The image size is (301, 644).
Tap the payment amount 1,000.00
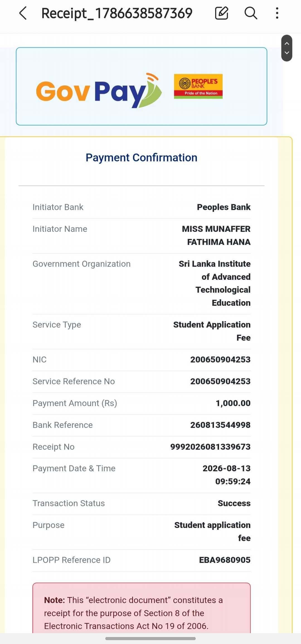click(x=233, y=403)
